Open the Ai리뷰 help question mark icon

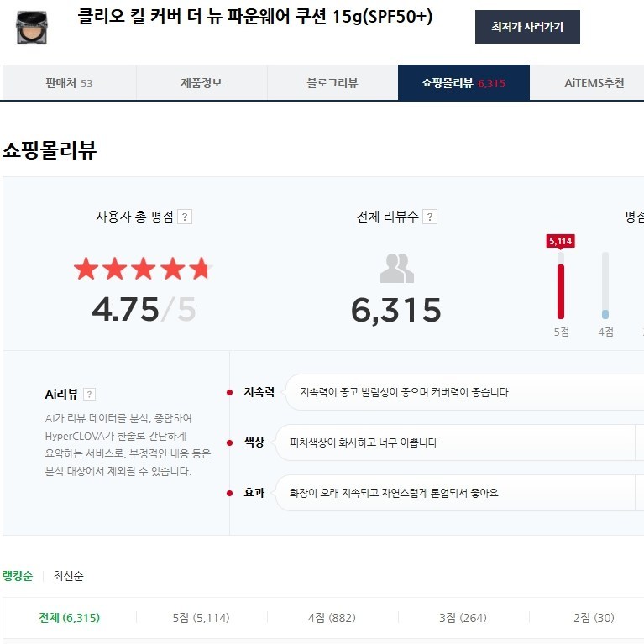[x=90, y=395]
